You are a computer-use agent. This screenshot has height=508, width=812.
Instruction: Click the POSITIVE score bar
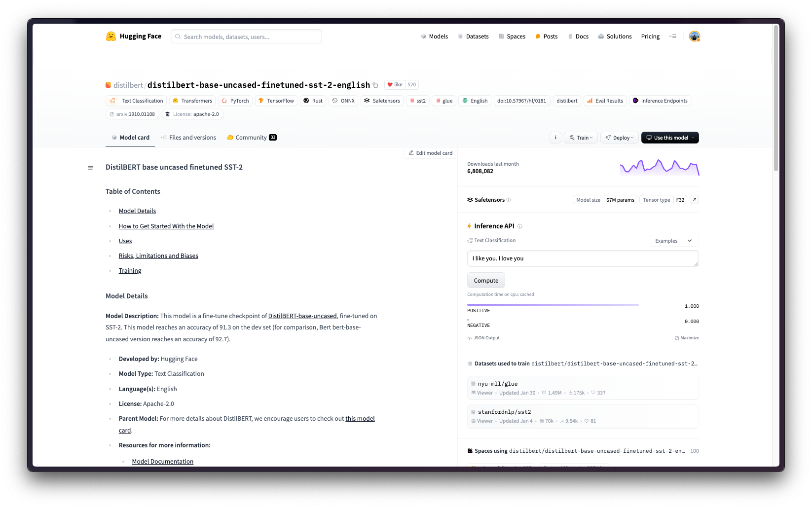[553, 305]
